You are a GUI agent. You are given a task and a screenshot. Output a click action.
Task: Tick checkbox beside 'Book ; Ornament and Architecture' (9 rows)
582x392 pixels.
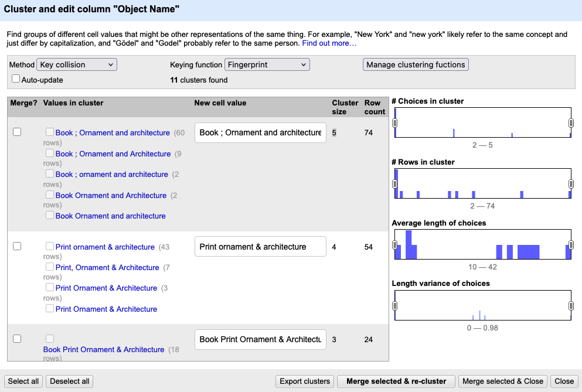(50, 153)
